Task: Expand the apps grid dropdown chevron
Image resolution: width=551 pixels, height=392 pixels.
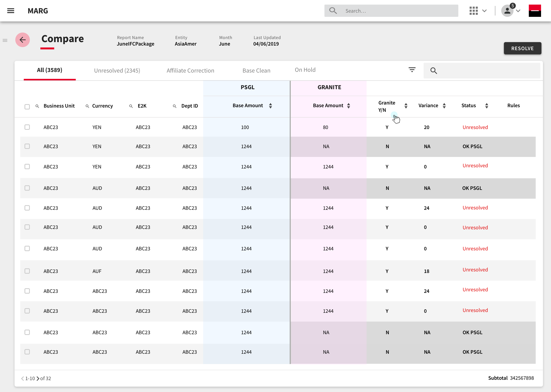Action: 484,11
